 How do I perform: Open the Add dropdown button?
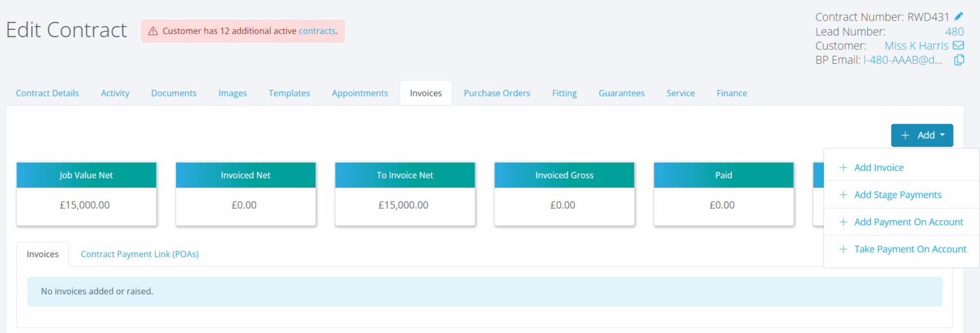(x=921, y=135)
